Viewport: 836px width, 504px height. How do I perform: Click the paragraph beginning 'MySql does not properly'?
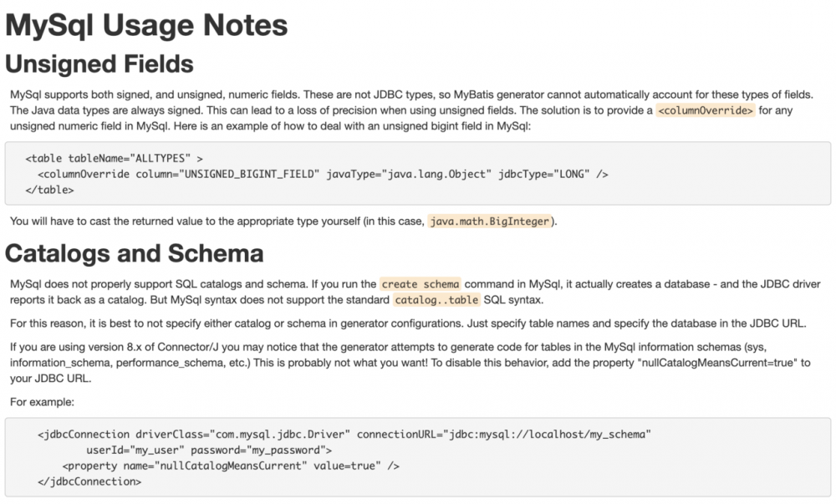[x=415, y=292]
